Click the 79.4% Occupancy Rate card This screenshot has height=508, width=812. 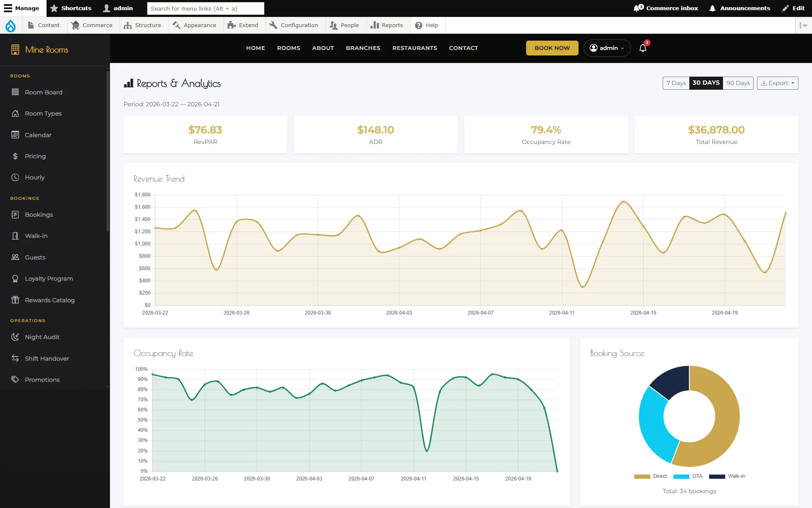(546, 135)
